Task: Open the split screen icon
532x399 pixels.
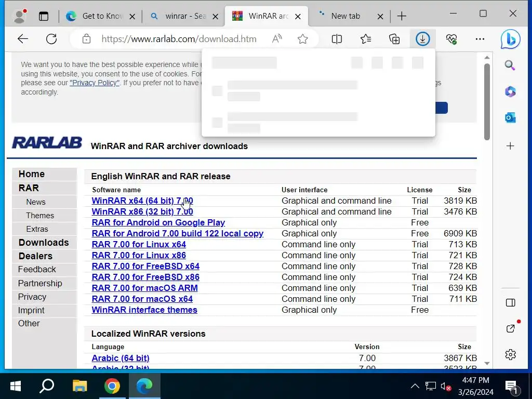Action: [x=337, y=39]
